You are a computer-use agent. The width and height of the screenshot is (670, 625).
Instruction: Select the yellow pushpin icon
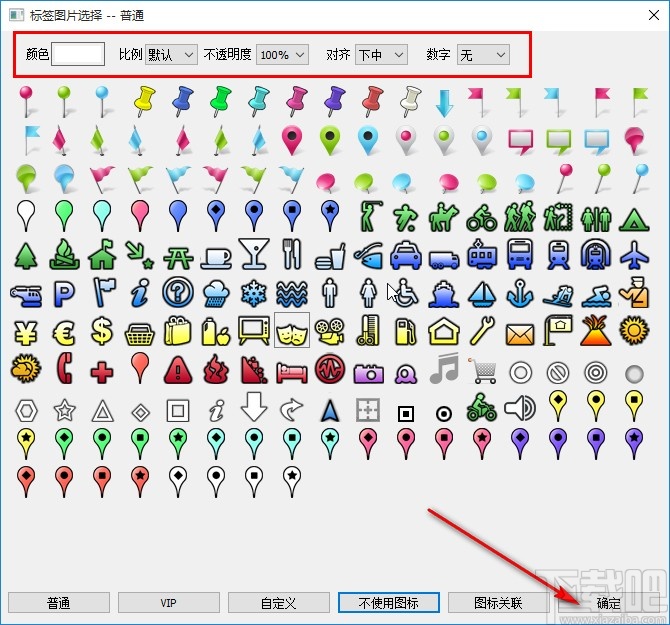[144, 102]
